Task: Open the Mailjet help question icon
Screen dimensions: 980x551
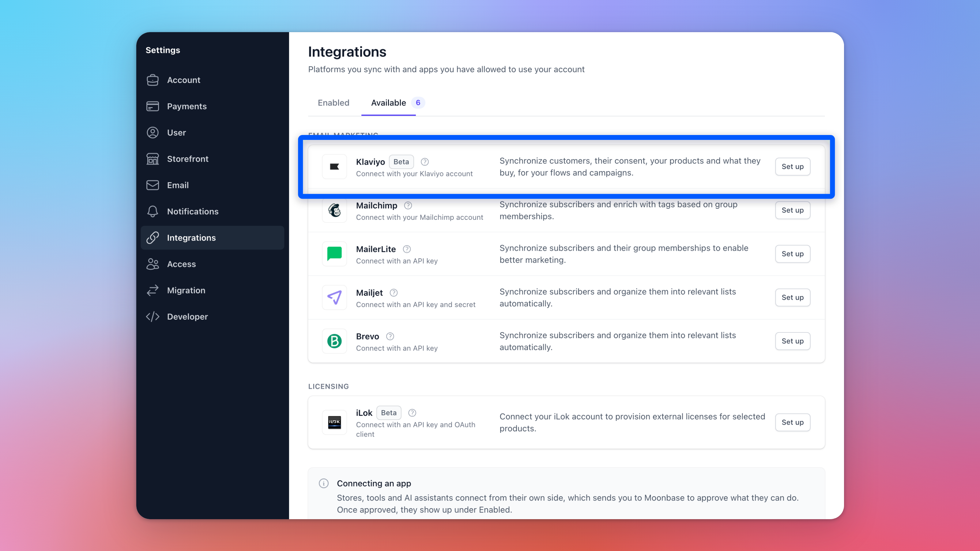Action: pyautogui.click(x=394, y=293)
